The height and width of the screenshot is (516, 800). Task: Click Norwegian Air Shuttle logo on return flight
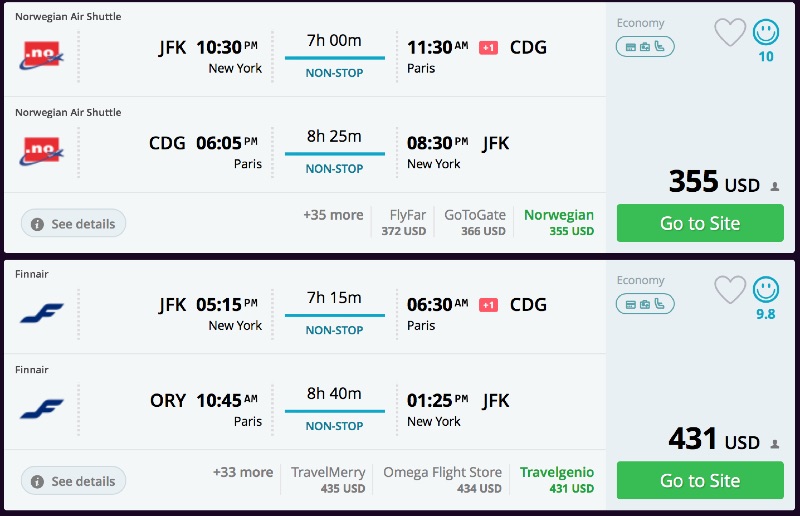(x=41, y=151)
